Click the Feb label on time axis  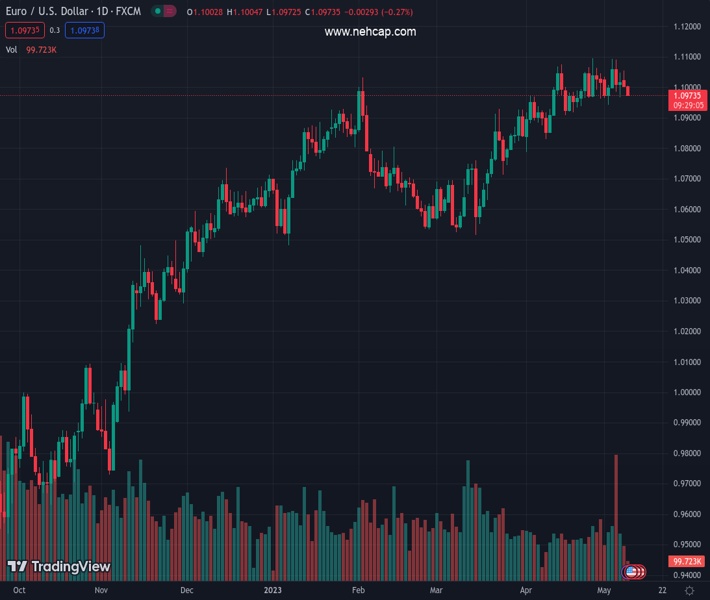358,591
